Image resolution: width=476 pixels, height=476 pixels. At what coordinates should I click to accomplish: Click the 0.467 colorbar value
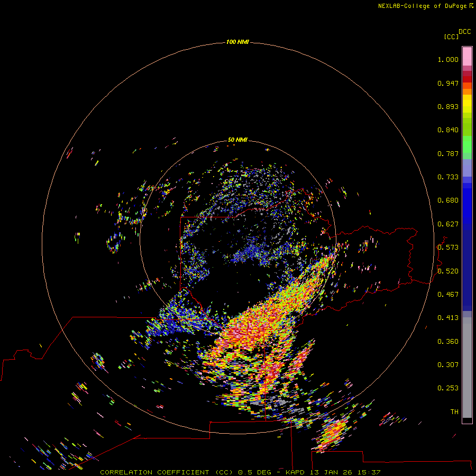pyautogui.click(x=448, y=295)
